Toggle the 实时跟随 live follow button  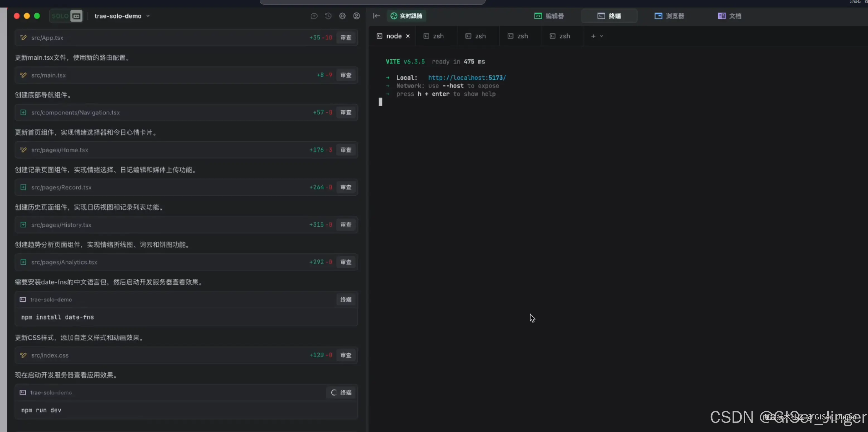click(406, 16)
